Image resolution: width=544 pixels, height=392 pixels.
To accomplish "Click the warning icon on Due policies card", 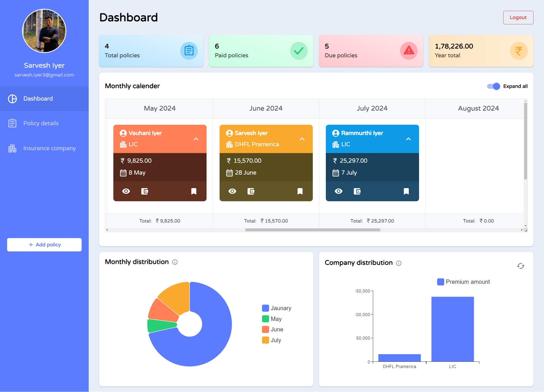I will tap(409, 51).
